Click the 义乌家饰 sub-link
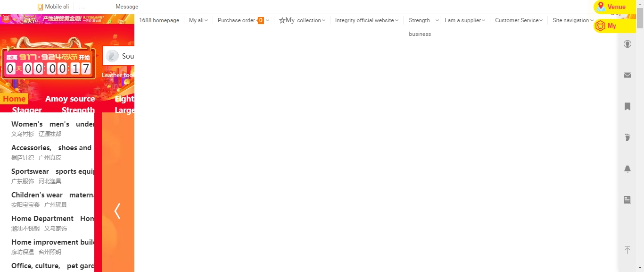This screenshot has height=272, width=644. click(x=56, y=229)
